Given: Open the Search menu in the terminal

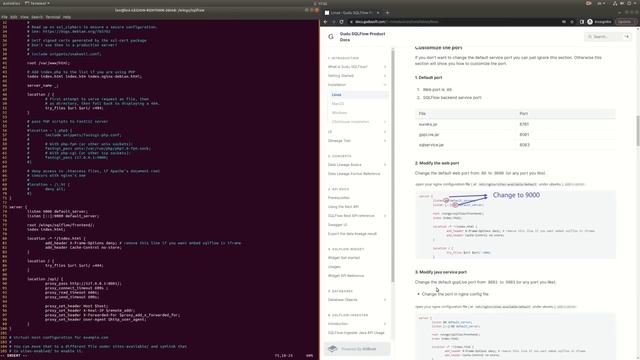Looking at the screenshot, I should 37,17.
